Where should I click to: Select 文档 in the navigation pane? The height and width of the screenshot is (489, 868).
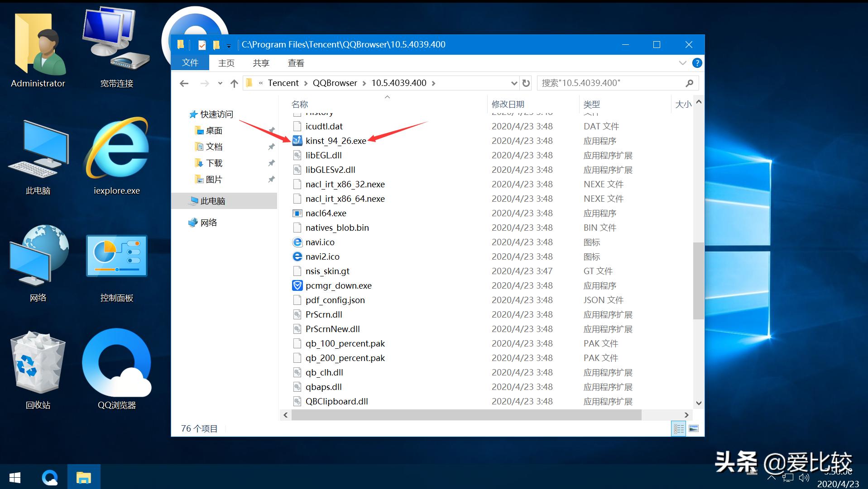(x=214, y=147)
